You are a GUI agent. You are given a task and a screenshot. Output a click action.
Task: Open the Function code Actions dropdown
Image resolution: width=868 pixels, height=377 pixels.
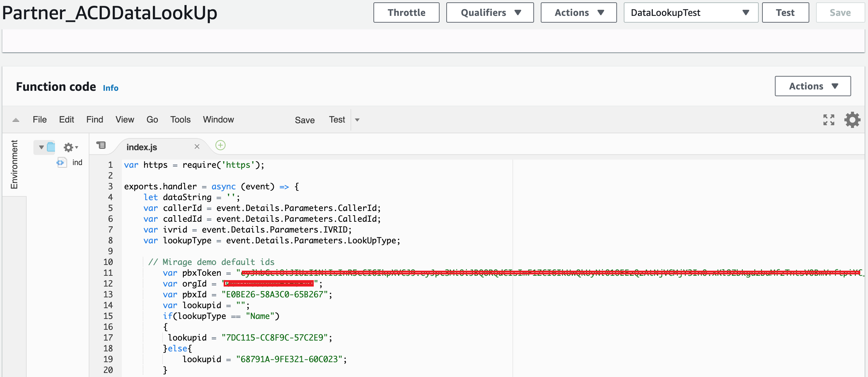813,86
